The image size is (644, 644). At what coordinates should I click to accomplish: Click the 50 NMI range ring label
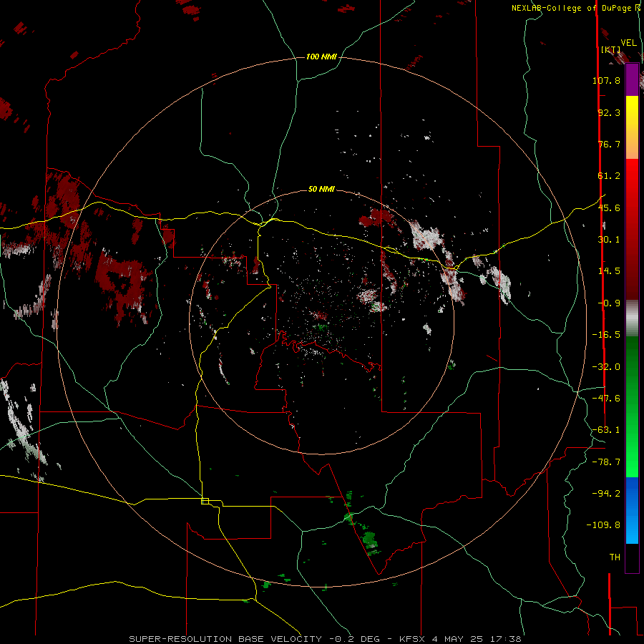(x=321, y=189)
